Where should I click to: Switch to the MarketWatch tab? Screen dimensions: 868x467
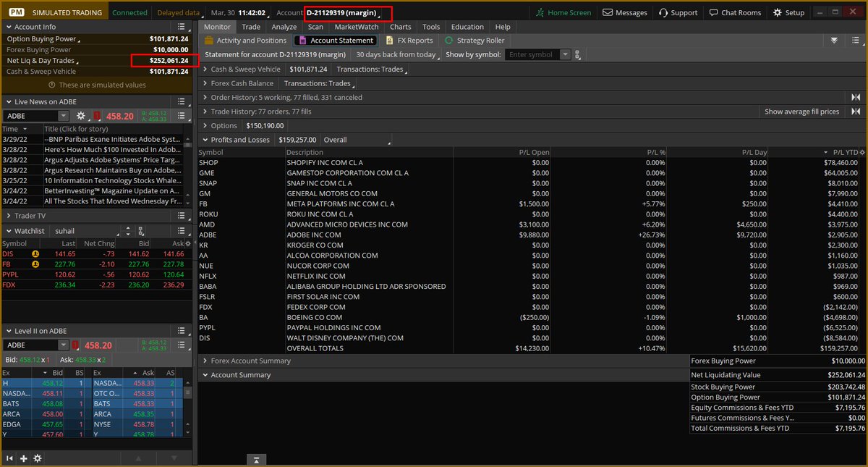coord(357,27)
